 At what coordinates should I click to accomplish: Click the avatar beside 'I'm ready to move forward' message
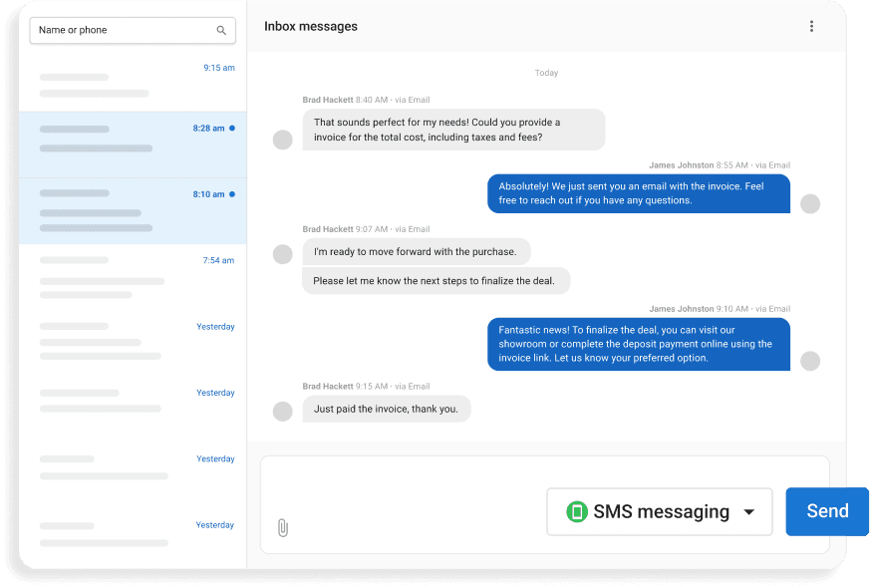pyautogui.click(x=282, y=254)
